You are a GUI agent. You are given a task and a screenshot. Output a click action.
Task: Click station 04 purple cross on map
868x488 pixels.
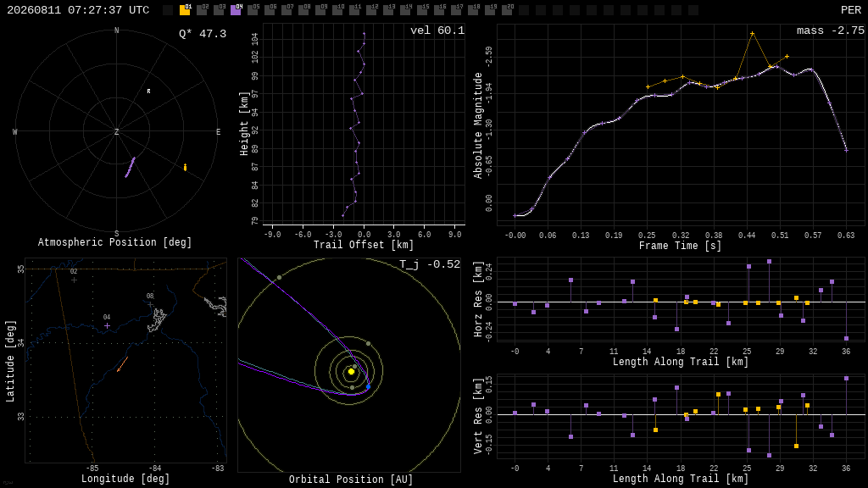(107, 326)
